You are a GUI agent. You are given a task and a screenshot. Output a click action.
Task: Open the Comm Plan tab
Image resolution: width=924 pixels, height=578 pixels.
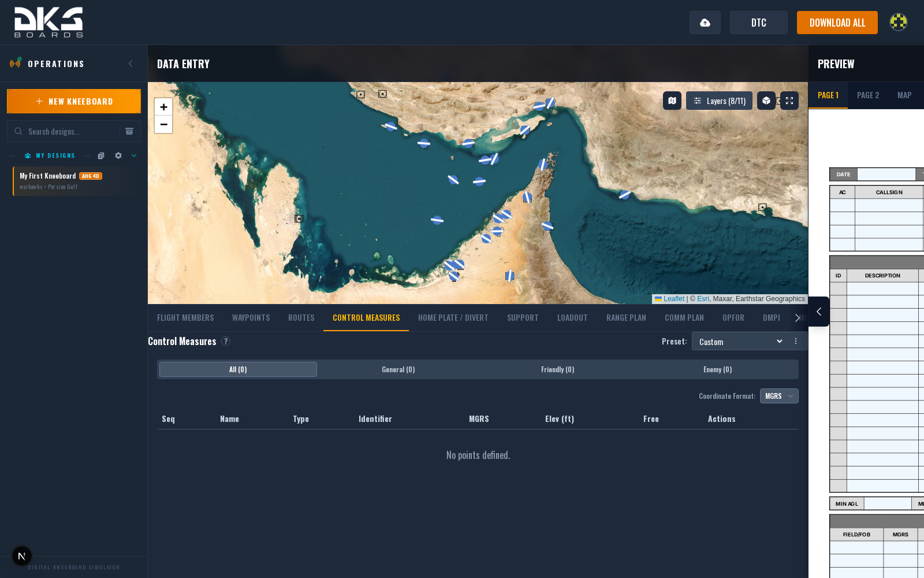684,318
